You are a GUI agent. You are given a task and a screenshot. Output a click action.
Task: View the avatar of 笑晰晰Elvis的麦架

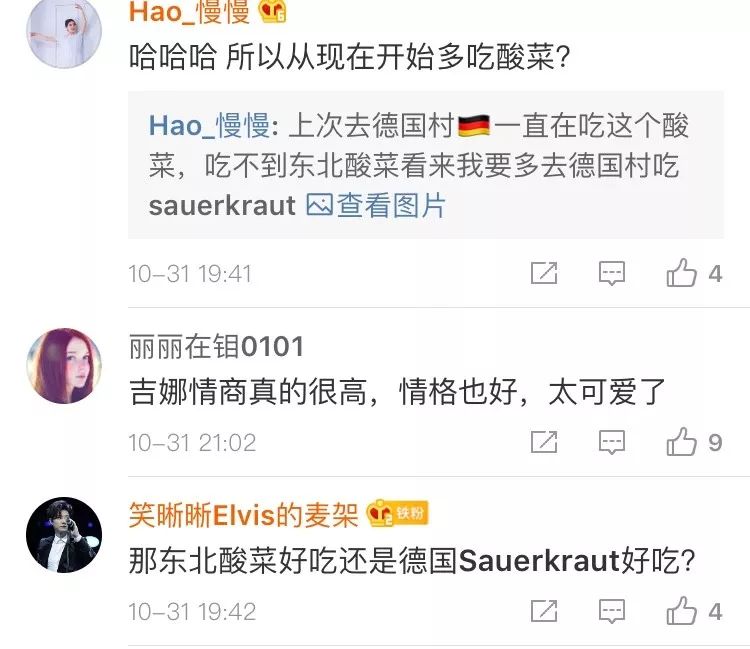(64, 535)
